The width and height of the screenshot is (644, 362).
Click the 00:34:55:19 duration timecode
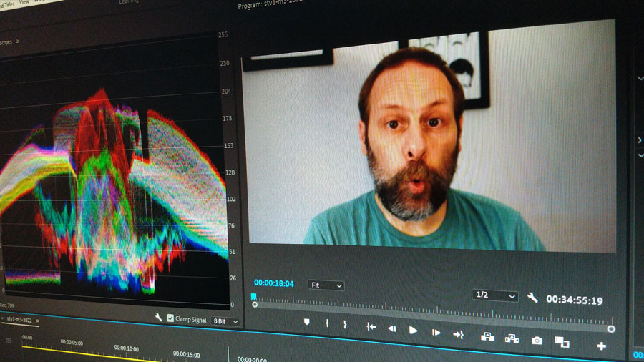(574, 300)
